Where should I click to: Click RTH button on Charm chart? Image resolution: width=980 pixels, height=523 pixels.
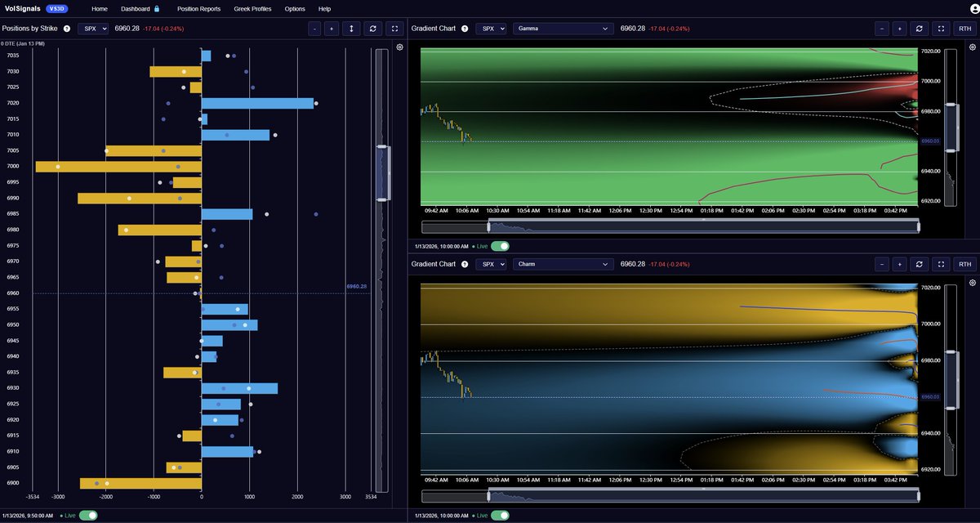(x=964, y=264)
